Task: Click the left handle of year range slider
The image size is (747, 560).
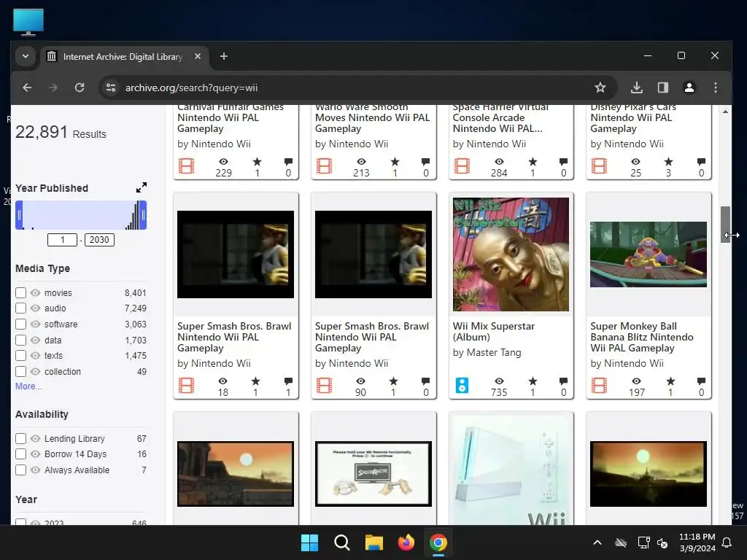Action: (19, 215)
